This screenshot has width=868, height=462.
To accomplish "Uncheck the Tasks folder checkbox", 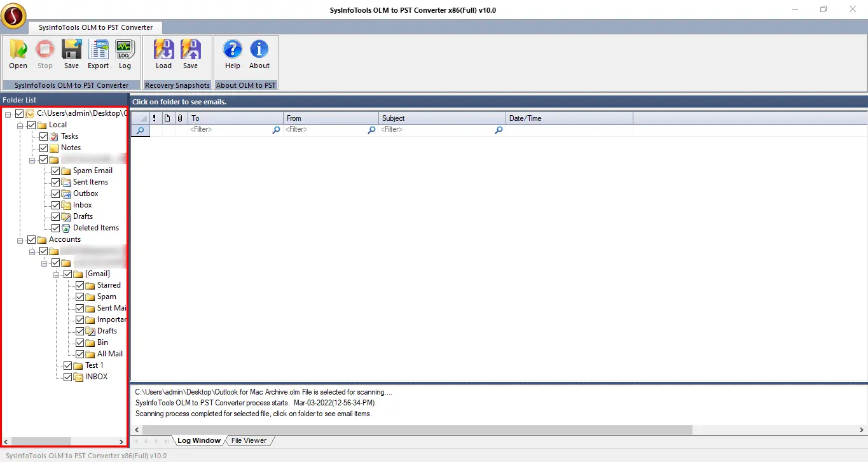I will pyautogui.click(x=43, y=136).
